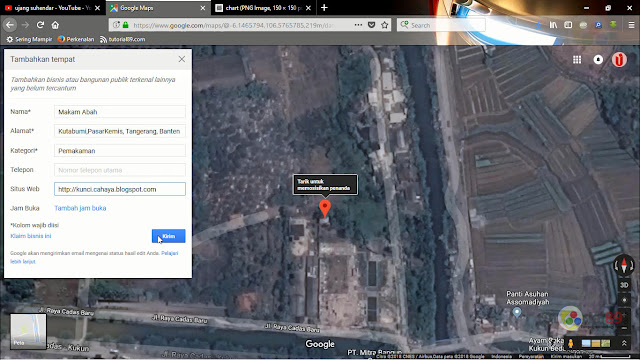Open the Google account avatar
Viewport: 640px width, 360px height.
tap(619, 60)
